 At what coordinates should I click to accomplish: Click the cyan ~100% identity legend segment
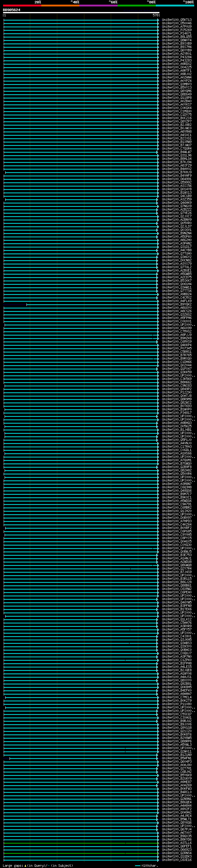tap(175, 6)
